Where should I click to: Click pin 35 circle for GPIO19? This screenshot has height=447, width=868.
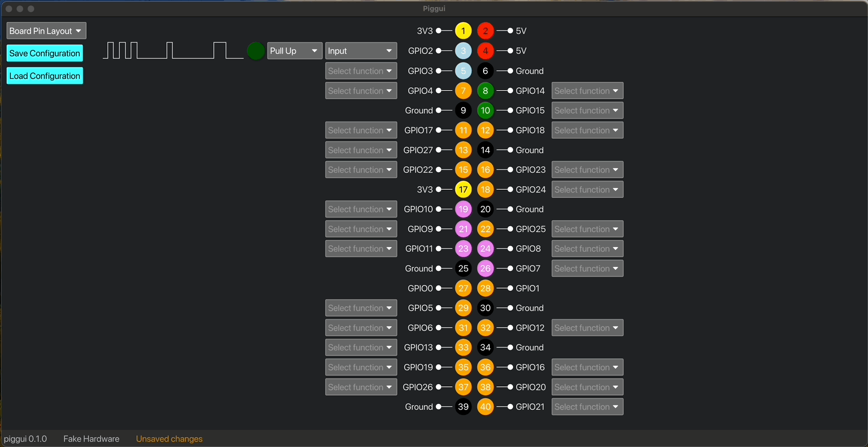click(x=463, y=367)
